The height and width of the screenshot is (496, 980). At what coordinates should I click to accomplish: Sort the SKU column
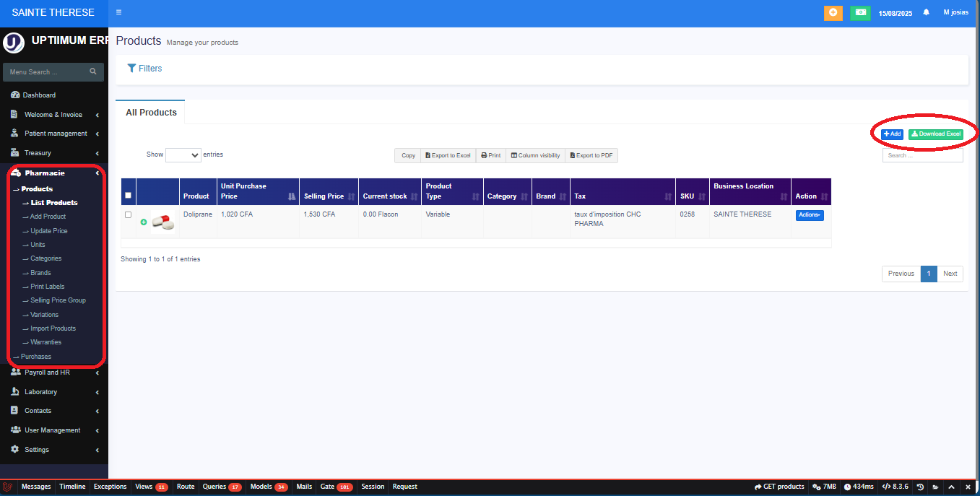tap(693, 191)
